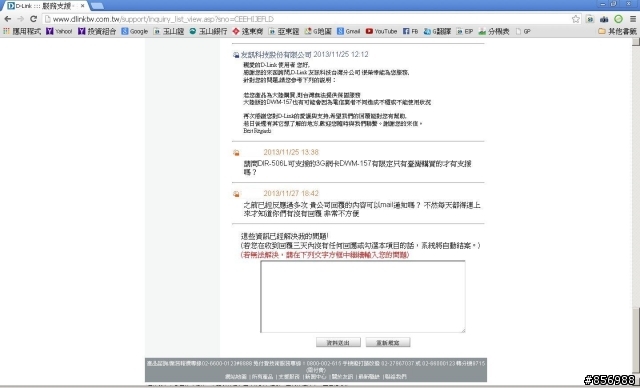Open the 關於友訊 footer link
Image resolution: width=640 pixels, height=388 pixels.
click(x=342, y=377)
